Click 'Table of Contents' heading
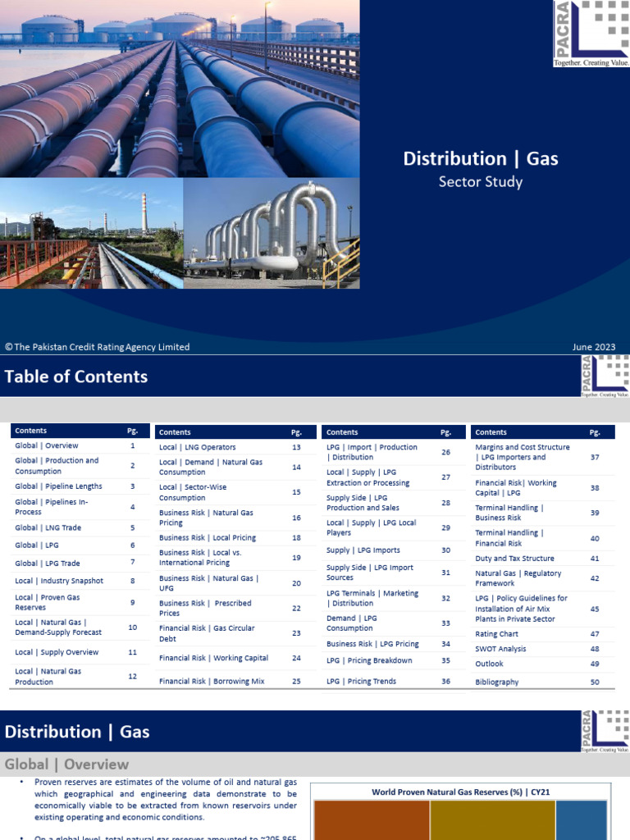Viewport: 630px width, 840px height. coord(76,376)
